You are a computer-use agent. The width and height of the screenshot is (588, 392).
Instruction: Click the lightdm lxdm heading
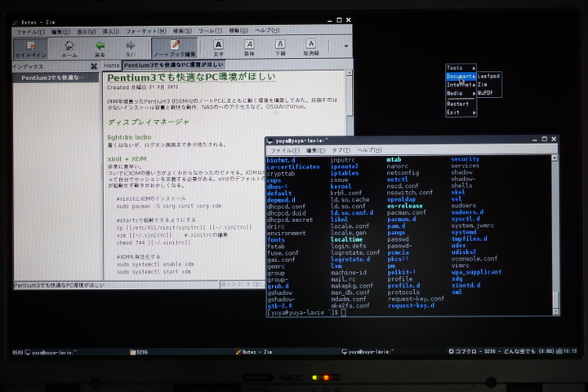129,137
